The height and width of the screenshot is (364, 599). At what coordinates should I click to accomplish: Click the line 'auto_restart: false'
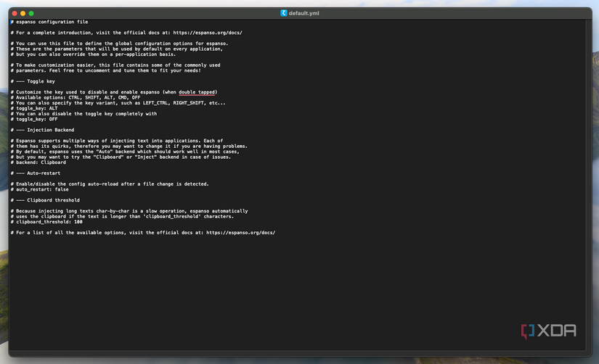(40, 189)
